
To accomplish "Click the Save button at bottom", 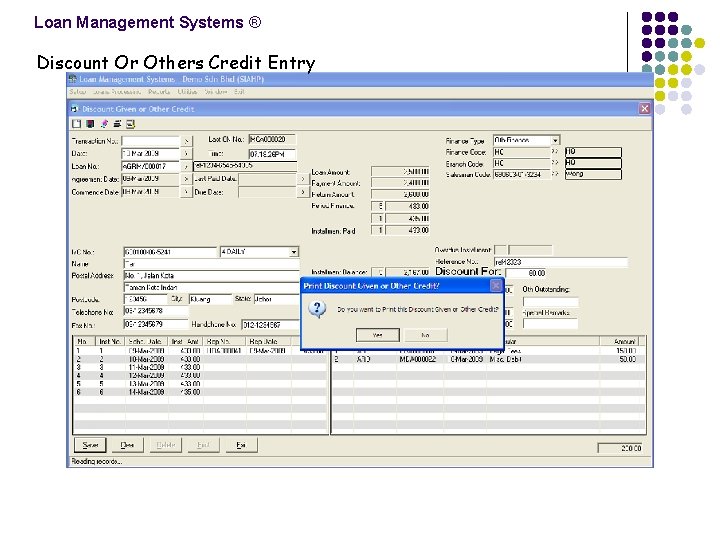I will tap(90, 445).
